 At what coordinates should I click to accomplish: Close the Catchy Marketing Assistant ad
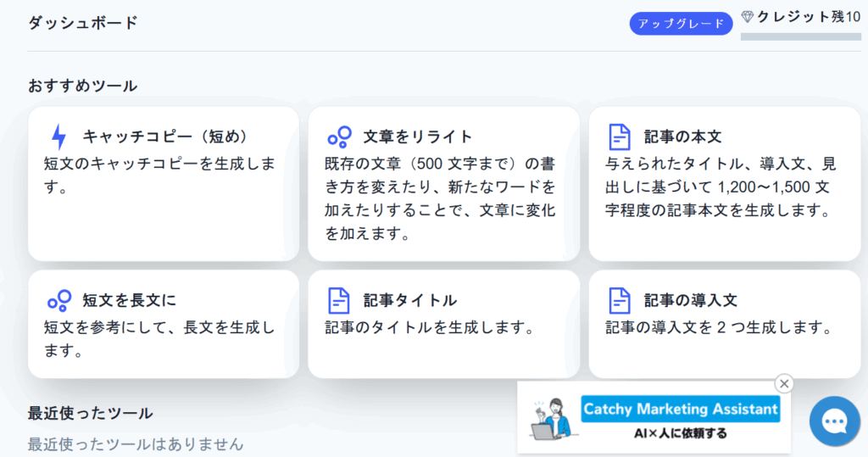[784, 384]
